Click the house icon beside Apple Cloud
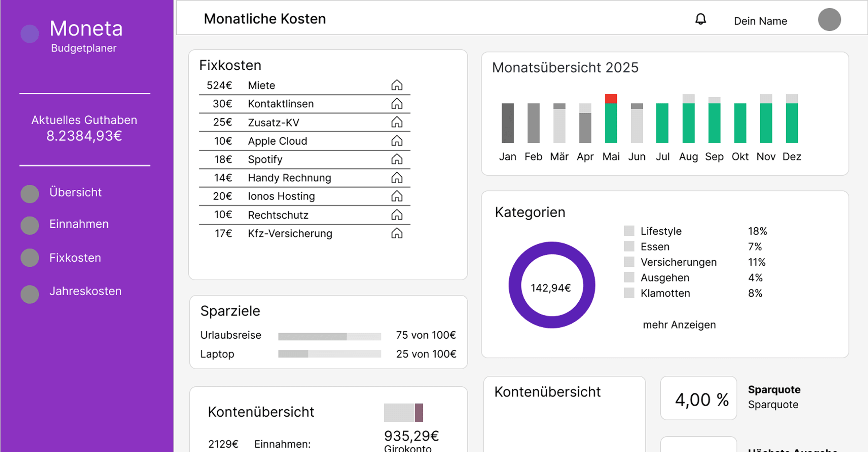Screen dimensions: 868x452 397,141
